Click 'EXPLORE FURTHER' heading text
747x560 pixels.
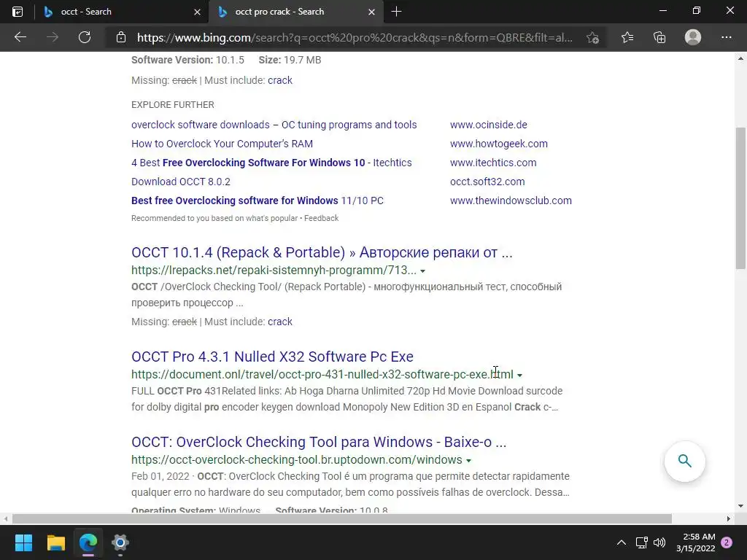click(x=172, y=105)
